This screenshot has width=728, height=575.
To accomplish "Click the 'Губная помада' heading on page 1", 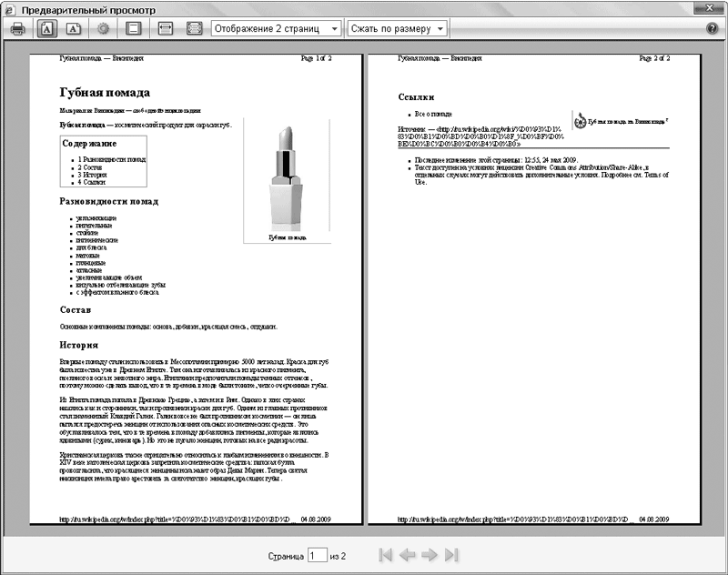I will (x=105, y=93).
